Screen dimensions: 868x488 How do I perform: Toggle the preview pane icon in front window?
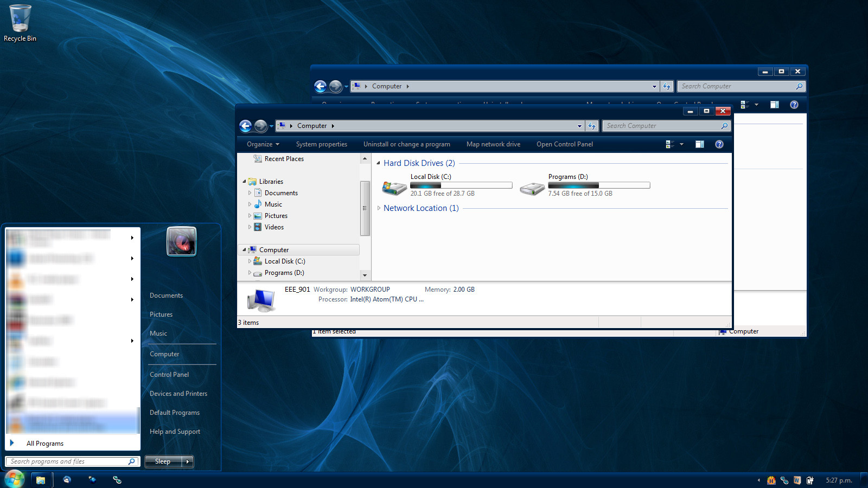tap(700, 144)
